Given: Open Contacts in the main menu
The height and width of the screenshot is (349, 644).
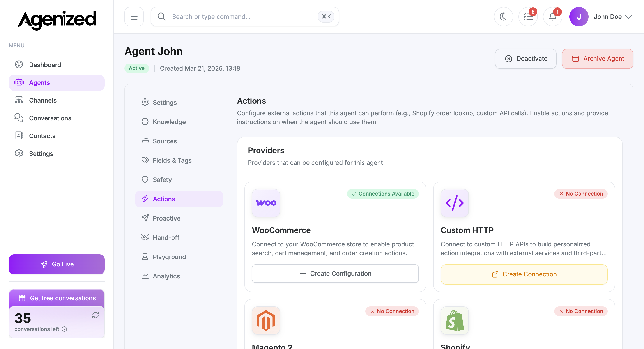Looking at the screenshot, I should coord(57,136).
